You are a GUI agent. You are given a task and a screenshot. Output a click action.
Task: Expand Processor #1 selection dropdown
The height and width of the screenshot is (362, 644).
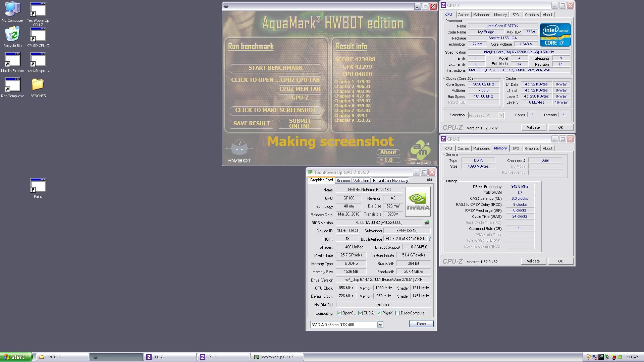[501, 115]
